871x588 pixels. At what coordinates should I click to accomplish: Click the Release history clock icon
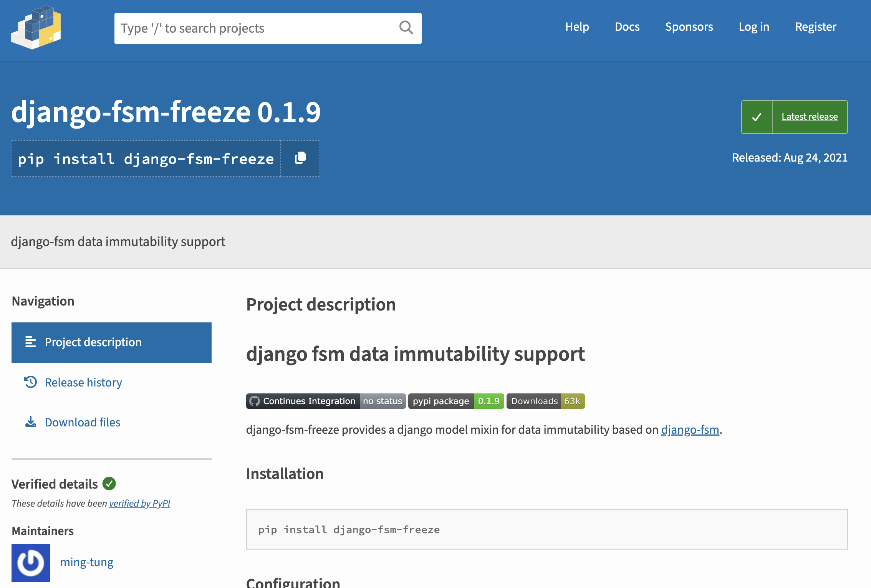[31, 382]
